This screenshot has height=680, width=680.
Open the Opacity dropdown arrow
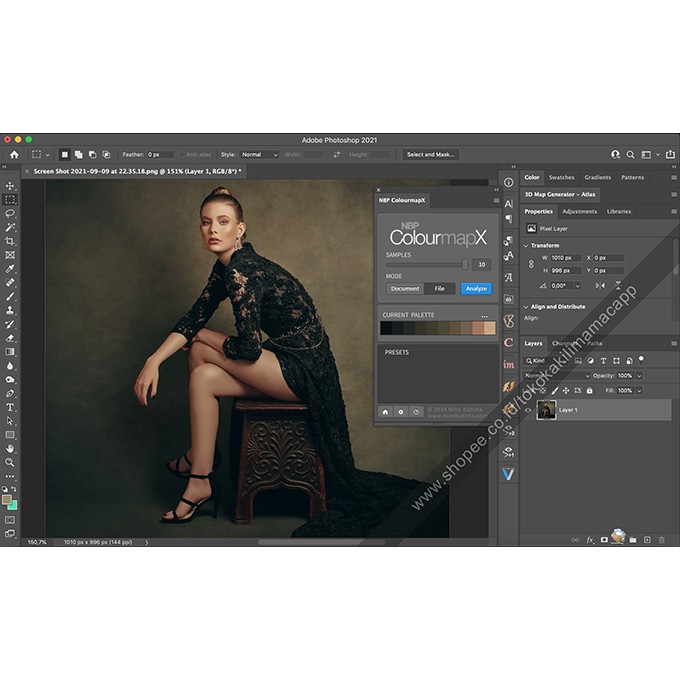639,376
